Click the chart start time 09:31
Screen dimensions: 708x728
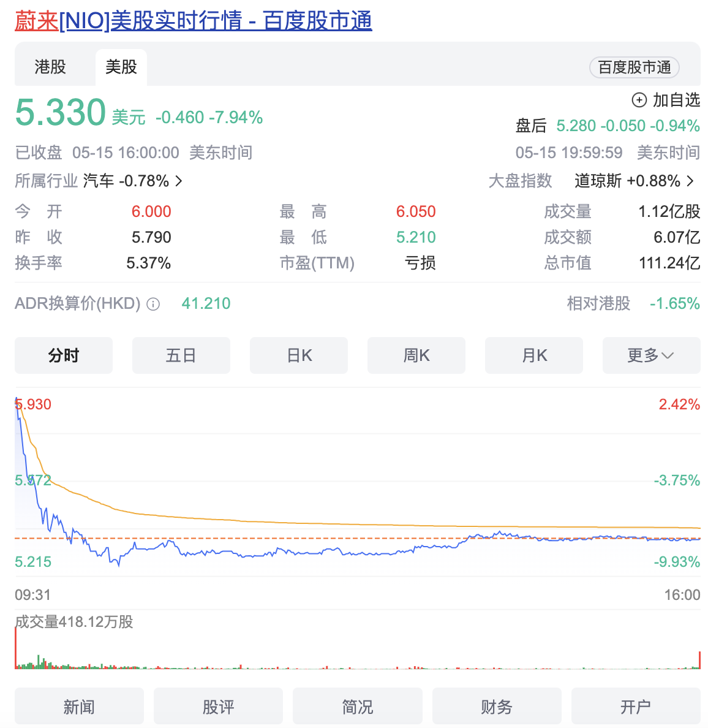(x=32, y=595)
